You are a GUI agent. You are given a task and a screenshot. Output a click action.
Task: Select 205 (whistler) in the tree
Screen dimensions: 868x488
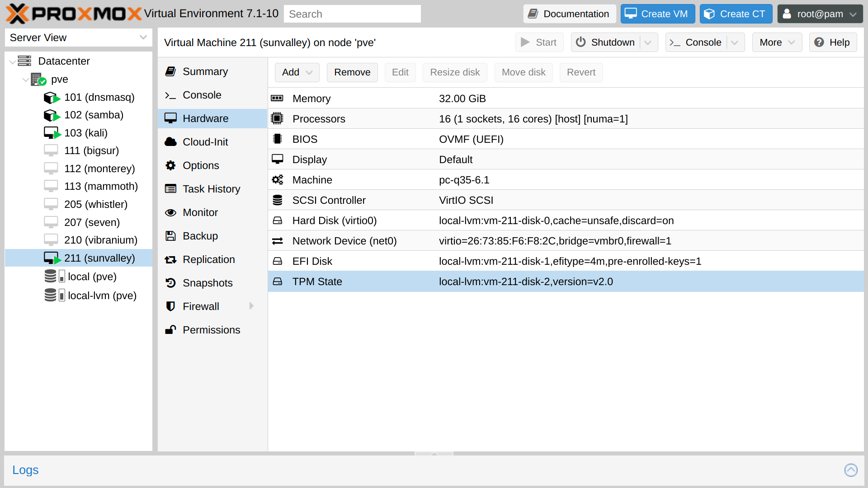click(79, 204)
